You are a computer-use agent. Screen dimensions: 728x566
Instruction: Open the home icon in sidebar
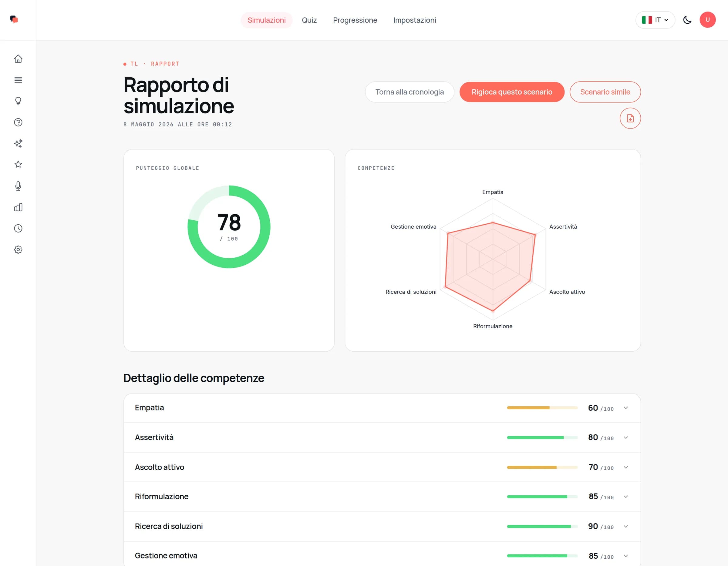[18, 59]
